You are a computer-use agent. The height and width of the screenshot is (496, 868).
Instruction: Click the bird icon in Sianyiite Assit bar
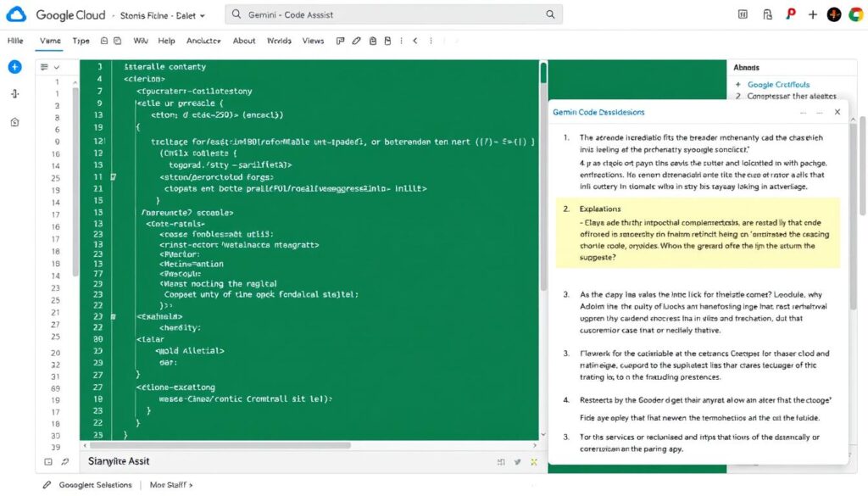(x=518, y=462)
